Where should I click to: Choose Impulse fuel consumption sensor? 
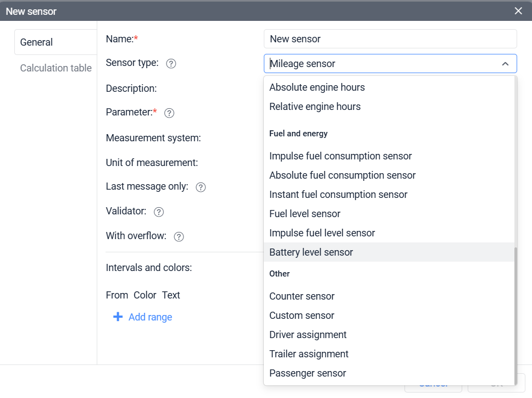click(x=340, y=156)
